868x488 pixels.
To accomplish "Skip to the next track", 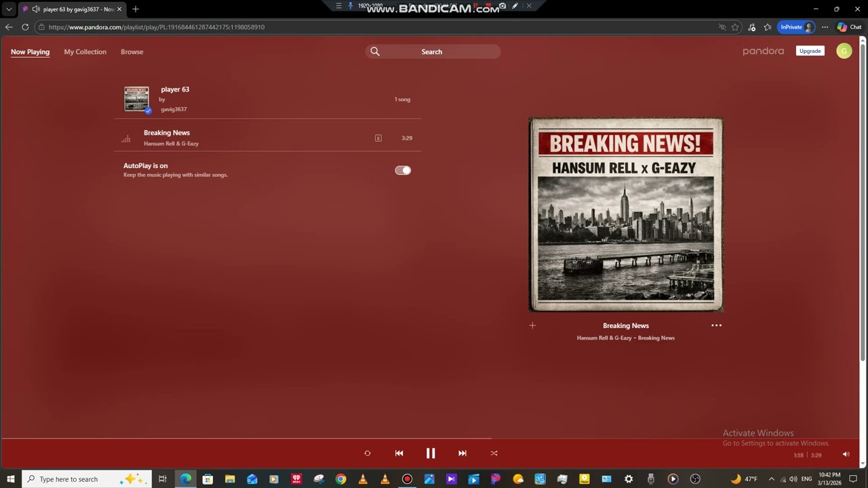I will (462, 453).
